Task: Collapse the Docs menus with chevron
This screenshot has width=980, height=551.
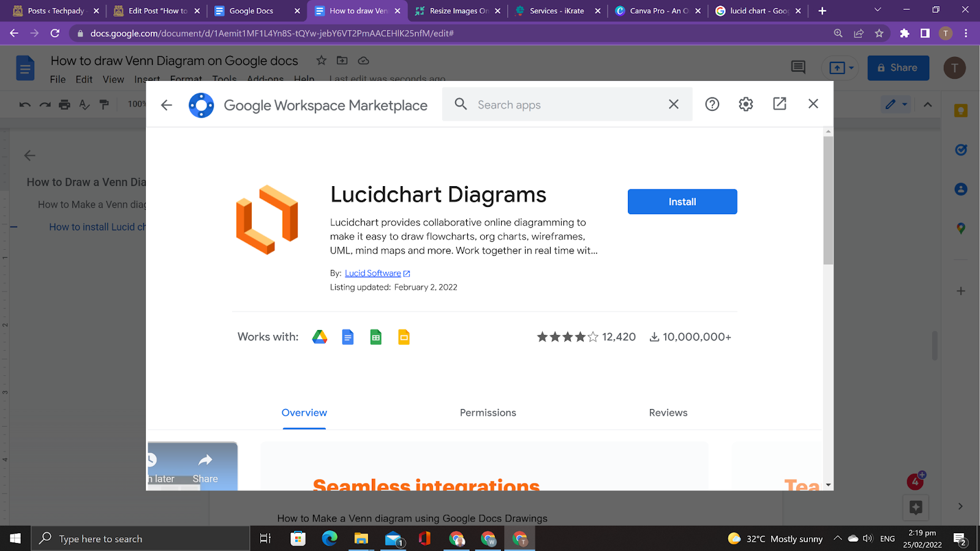Action: [x=928, y=105]
